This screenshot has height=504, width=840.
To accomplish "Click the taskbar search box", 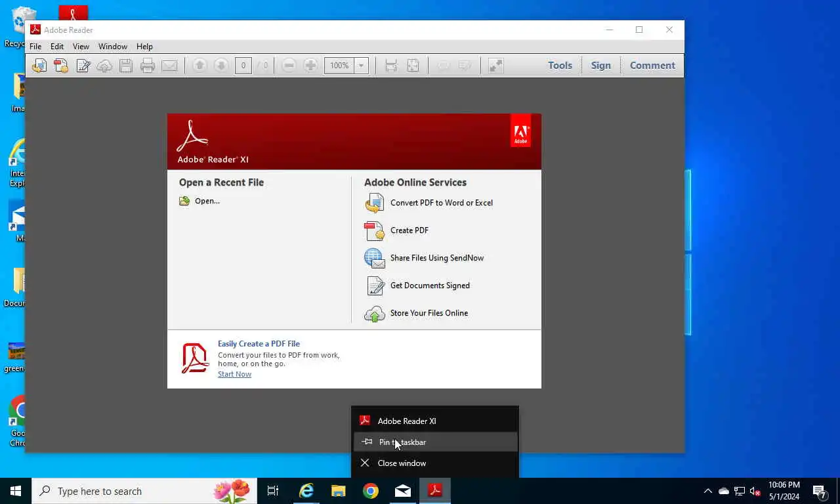I will coord(144,491).
